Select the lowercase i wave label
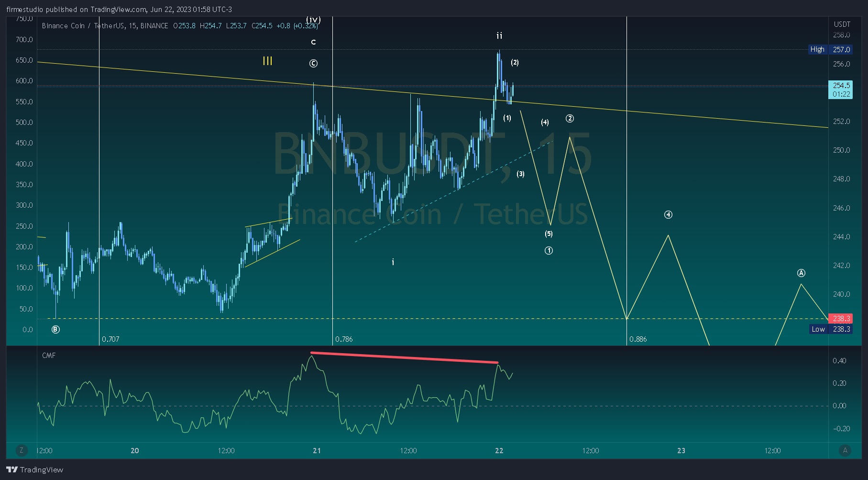The width and height of the screenshot is (868, 480). (x=393, y=262)
